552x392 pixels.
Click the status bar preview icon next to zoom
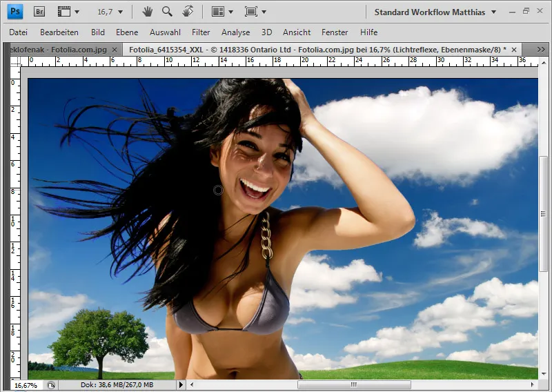(x=51, y=385)
